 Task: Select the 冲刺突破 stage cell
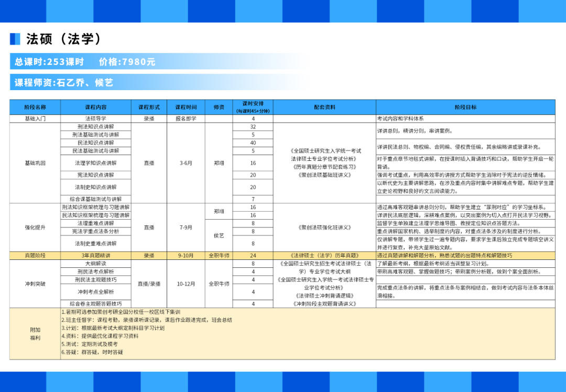(35, 284)
